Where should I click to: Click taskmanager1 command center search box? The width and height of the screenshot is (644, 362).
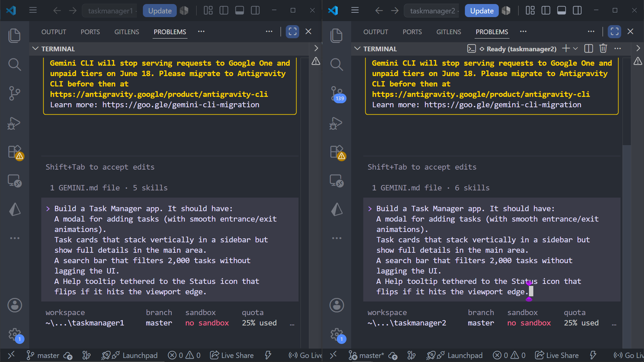pos(110,11)
